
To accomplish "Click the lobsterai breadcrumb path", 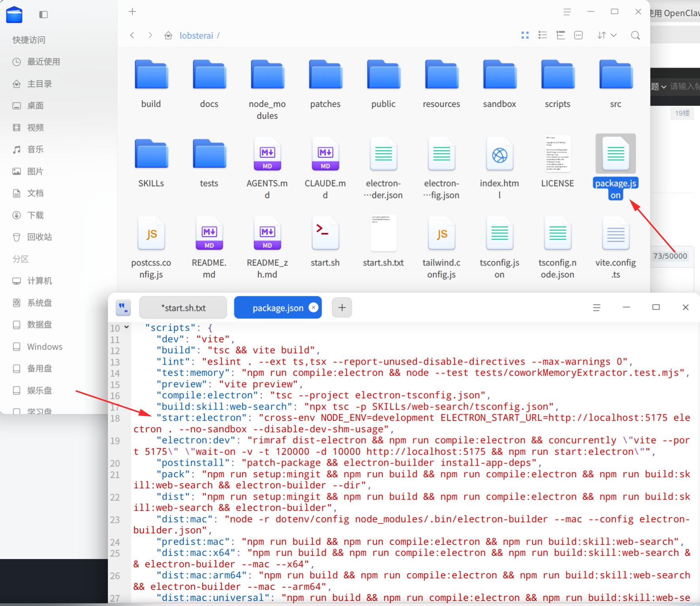I will [x=196, y=36].
